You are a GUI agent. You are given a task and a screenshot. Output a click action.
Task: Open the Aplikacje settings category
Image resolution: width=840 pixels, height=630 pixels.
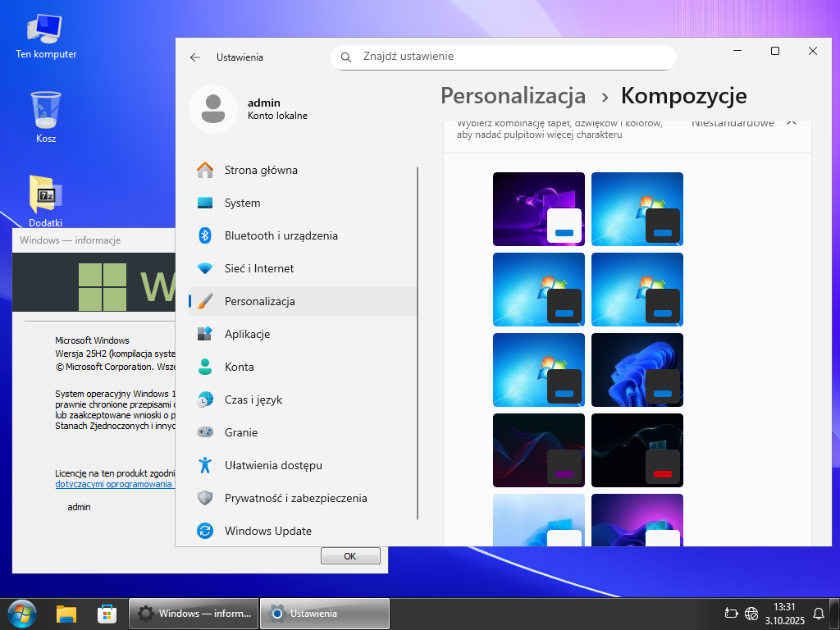(x=247, y=334)
